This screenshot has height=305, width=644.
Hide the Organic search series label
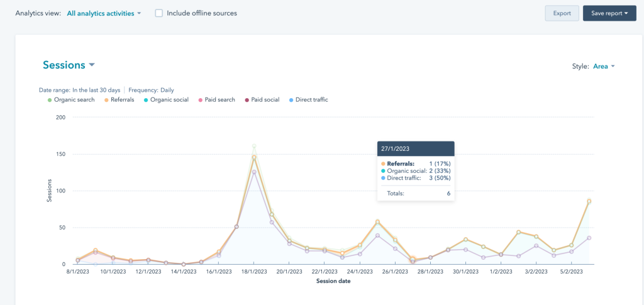(74, 100)
